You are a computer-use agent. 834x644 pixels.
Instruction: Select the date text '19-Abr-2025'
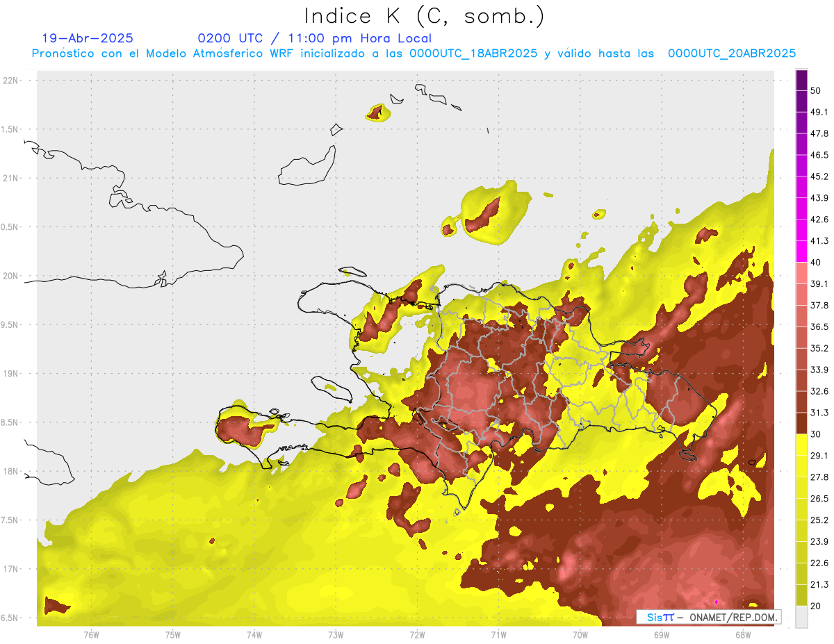click(x=88, y=38)
